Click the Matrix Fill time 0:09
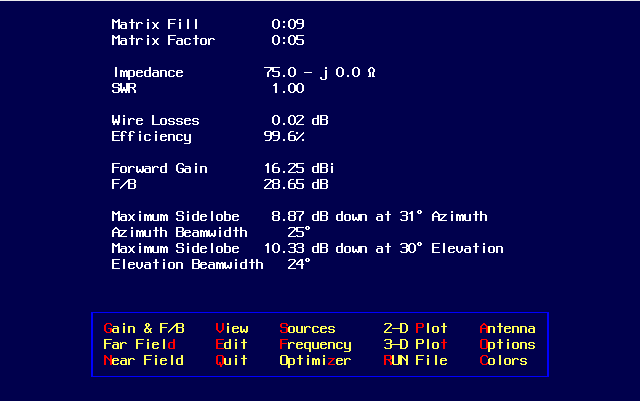Viewport: 640px width, 401px height. [288, 24]
